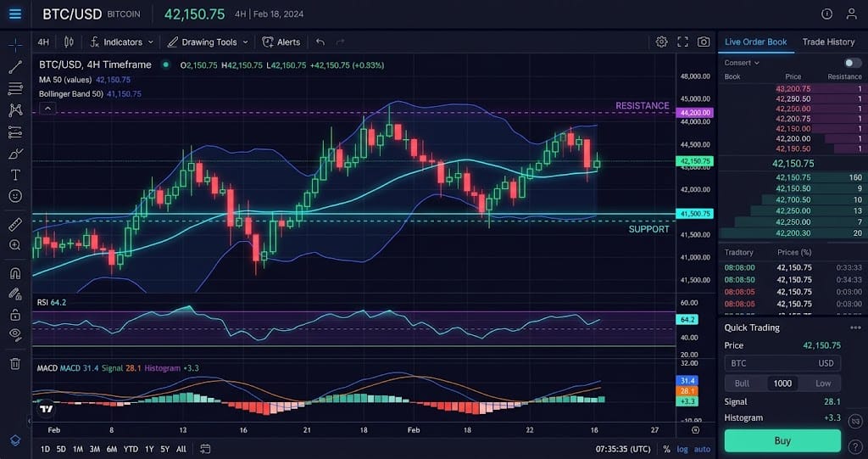868x459 pixels.
Task: Switch to Trade History tab
Action: point(828,42)
